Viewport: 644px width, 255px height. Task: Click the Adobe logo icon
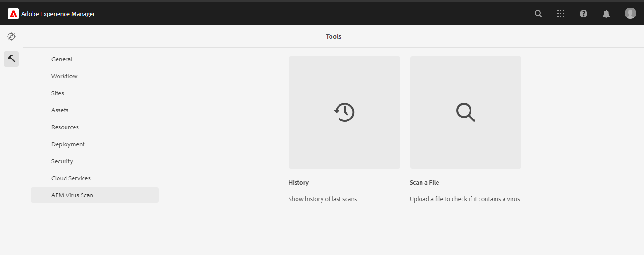13,14
